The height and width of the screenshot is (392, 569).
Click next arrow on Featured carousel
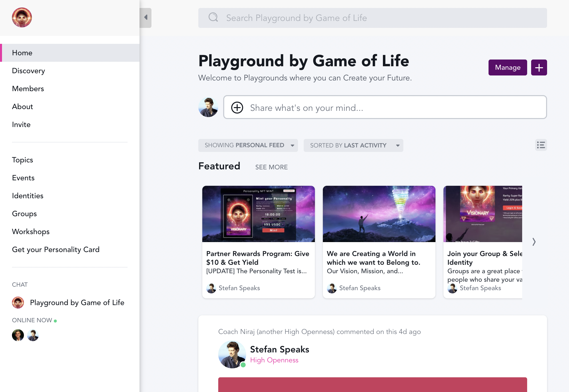point(534,242)
